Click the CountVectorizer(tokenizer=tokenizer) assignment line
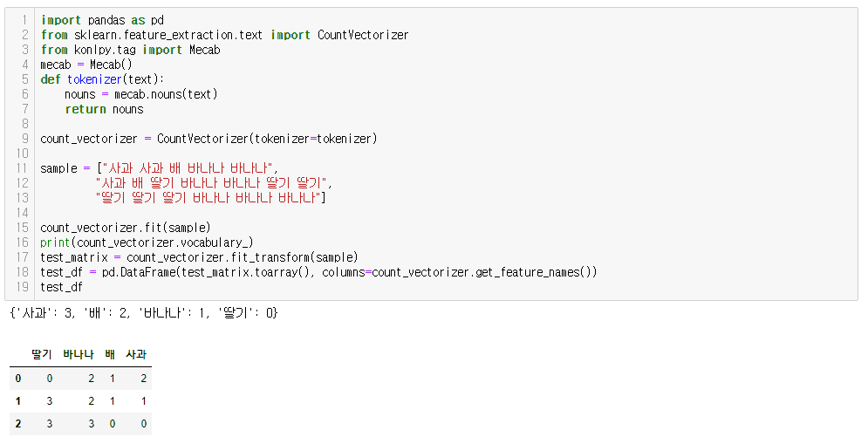Image resolution: width=868 pixels, height=444 pixels. (x=208, y=139)
